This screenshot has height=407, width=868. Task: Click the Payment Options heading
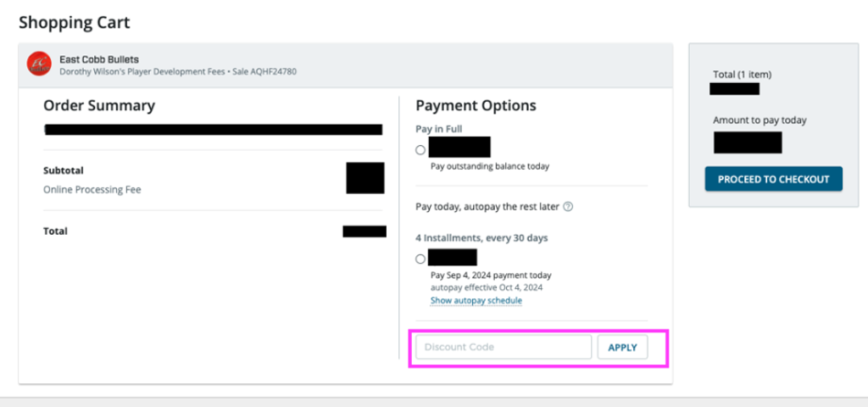[476, 106]
